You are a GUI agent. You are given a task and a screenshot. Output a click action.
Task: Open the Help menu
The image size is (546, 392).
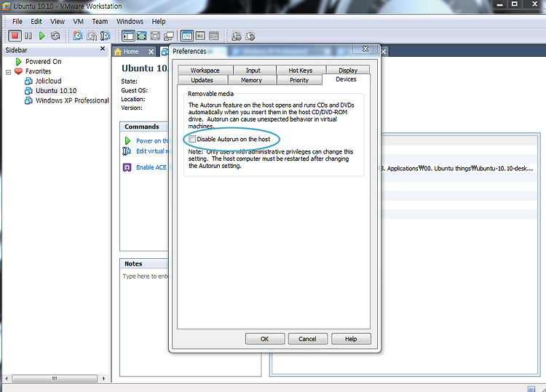coord(159,22)
